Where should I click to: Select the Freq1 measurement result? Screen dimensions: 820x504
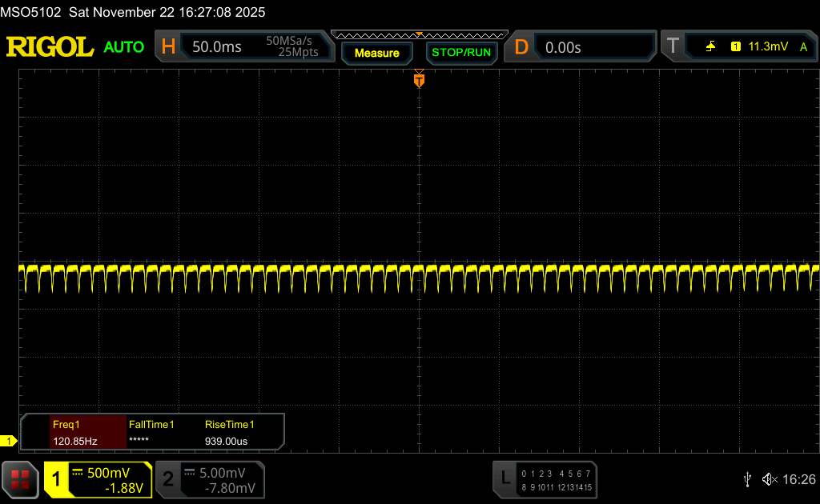click(x=74, y=433)
